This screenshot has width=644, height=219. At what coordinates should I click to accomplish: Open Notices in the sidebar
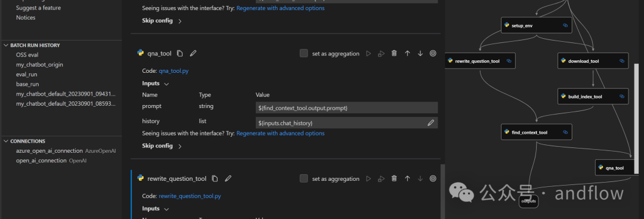26,17
